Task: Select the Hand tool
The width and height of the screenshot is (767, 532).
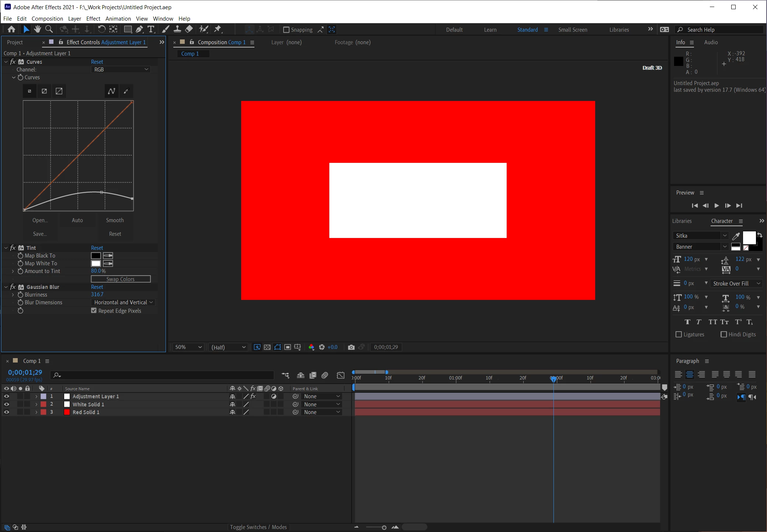Action: pyautogui.click(x=37, y=29)
